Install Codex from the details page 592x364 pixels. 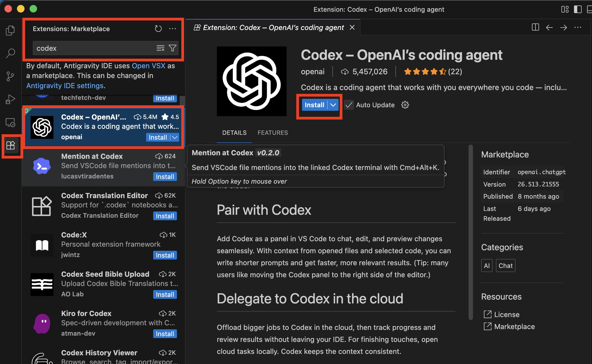coord(315,105)
